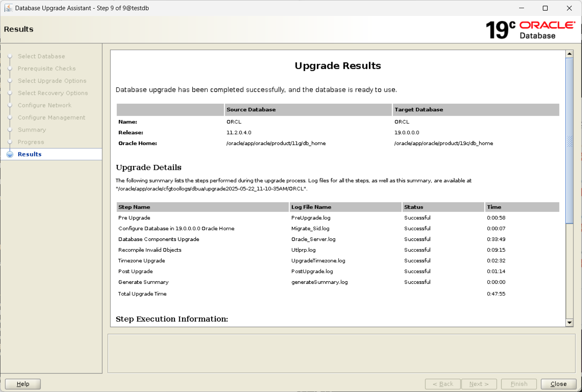Select the Progress step in sidebar
Viewport: 582px width, 392px height.
point(31,142)
